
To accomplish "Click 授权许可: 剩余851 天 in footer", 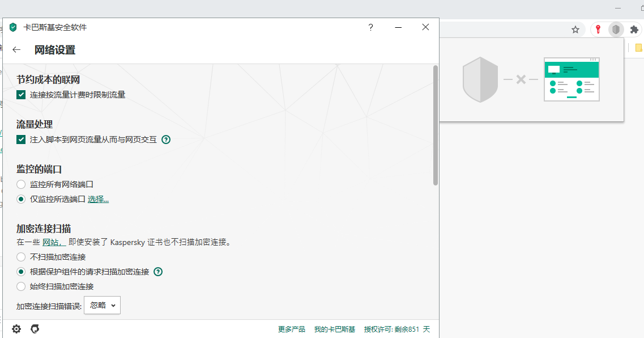I will coord(396,329).
